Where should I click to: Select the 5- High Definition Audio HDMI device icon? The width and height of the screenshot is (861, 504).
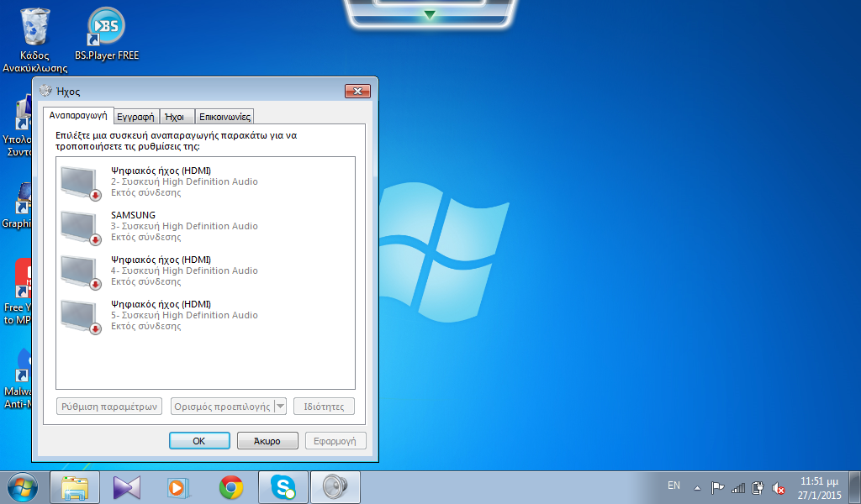click(x=81, y=316)
